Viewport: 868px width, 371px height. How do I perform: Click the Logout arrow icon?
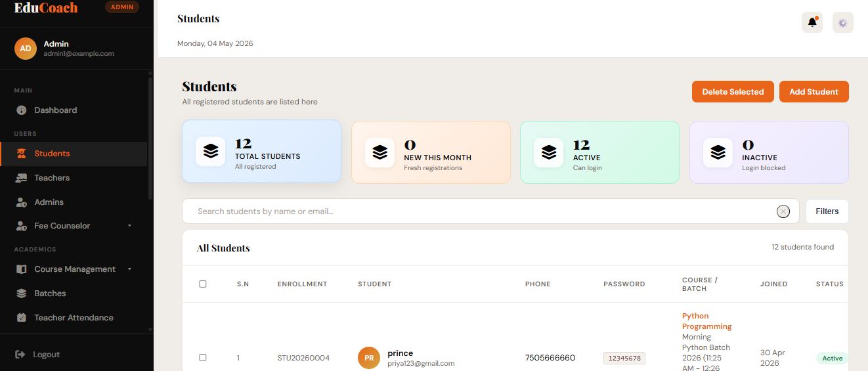tap(20, 355)
